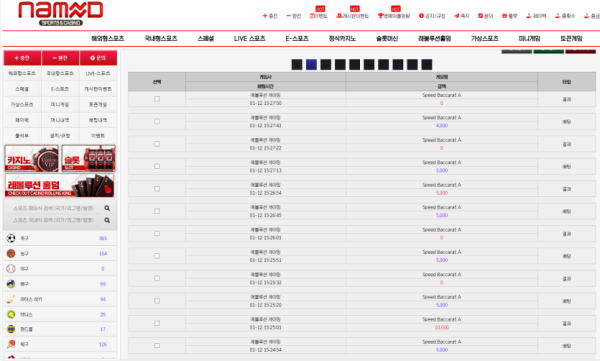Click the basketball icon in sports list
This screenshot has width=600, height=361.
11,253
